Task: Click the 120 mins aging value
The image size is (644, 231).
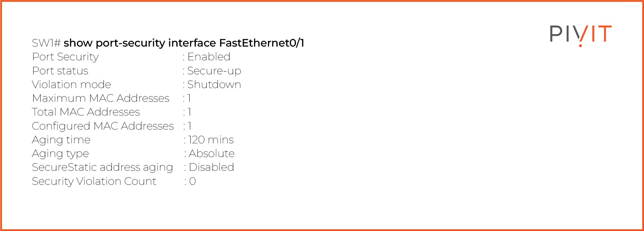Action: tap(211, 140)
